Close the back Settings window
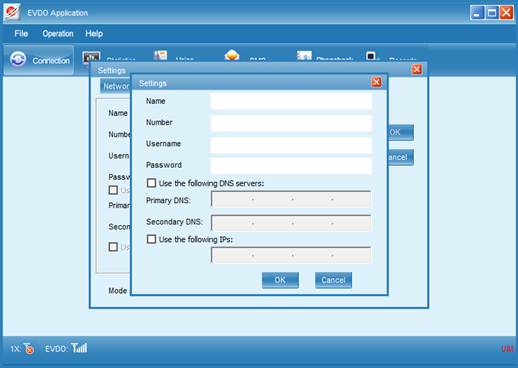518x368 pixels. click(417, 69)
